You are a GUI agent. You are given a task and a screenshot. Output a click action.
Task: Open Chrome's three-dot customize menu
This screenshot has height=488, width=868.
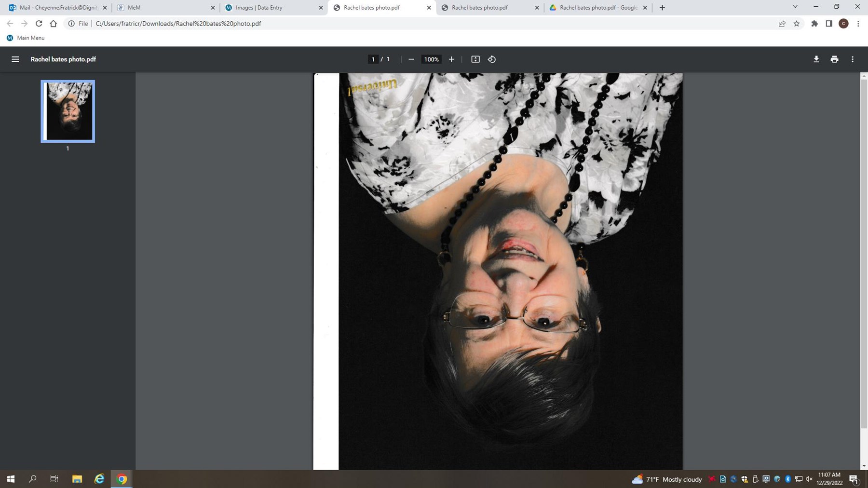[x=858, y=24]
